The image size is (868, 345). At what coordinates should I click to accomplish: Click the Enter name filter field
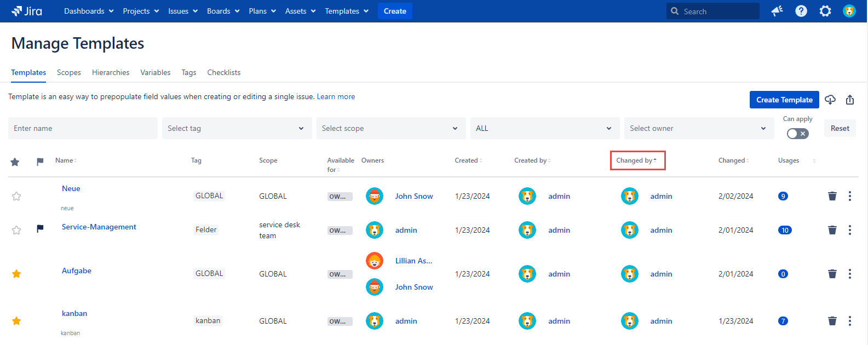coord(83,128)
